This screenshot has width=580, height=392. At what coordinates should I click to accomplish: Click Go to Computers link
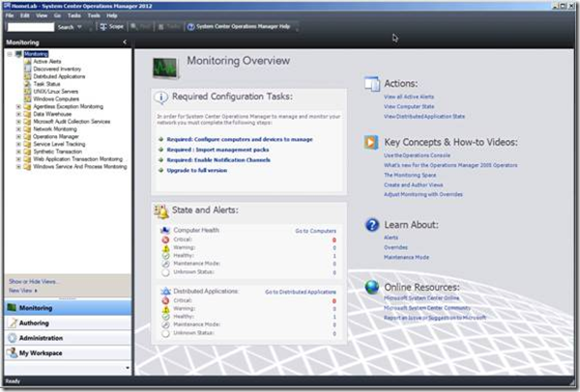[x=315, y=231]
